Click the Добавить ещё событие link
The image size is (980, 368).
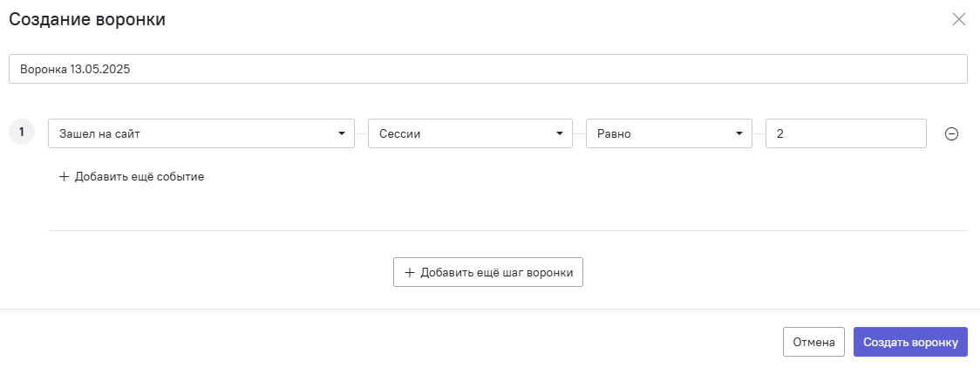140,177
